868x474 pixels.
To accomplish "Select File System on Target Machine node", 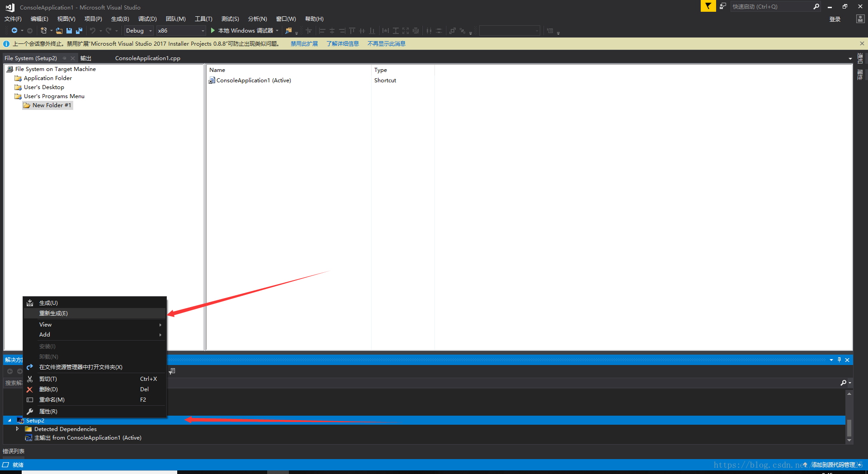I will [56, 69].
